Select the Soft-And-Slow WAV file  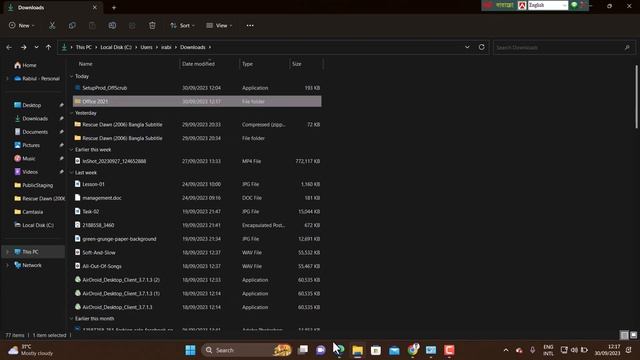pos(197,253)
